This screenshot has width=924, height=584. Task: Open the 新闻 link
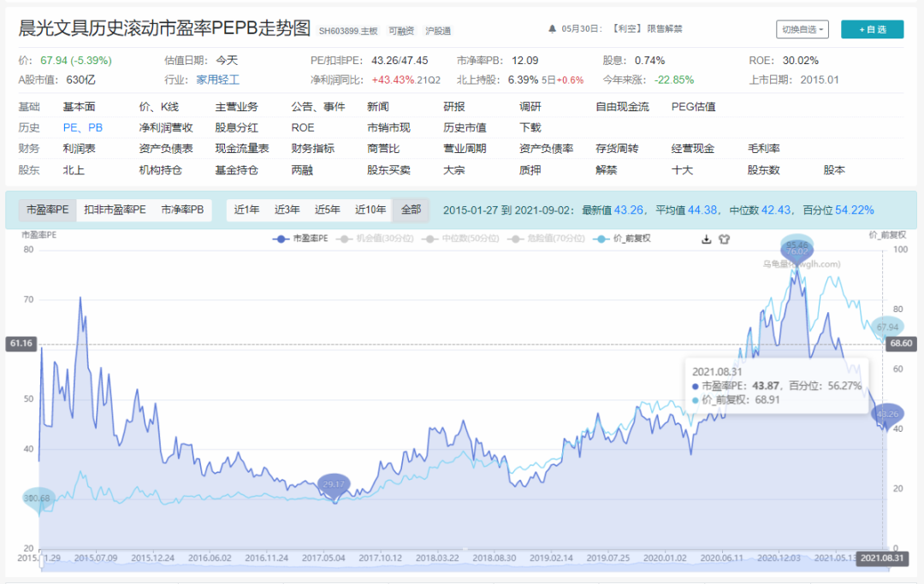[378, 107]
